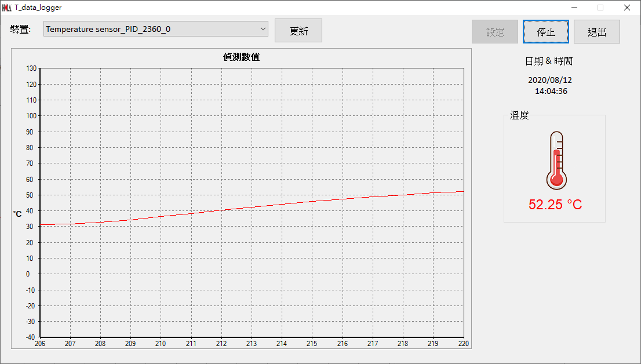The image size is (641, 364).
Task: Click the °C y-axis unit label
Action: click(x=17, y=214)
